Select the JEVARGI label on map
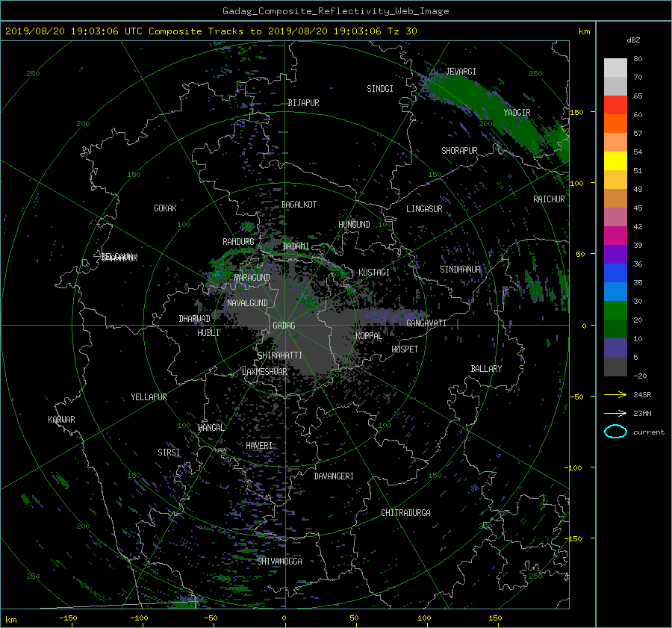This screenshot has width=672, height=628. point(461,72)
